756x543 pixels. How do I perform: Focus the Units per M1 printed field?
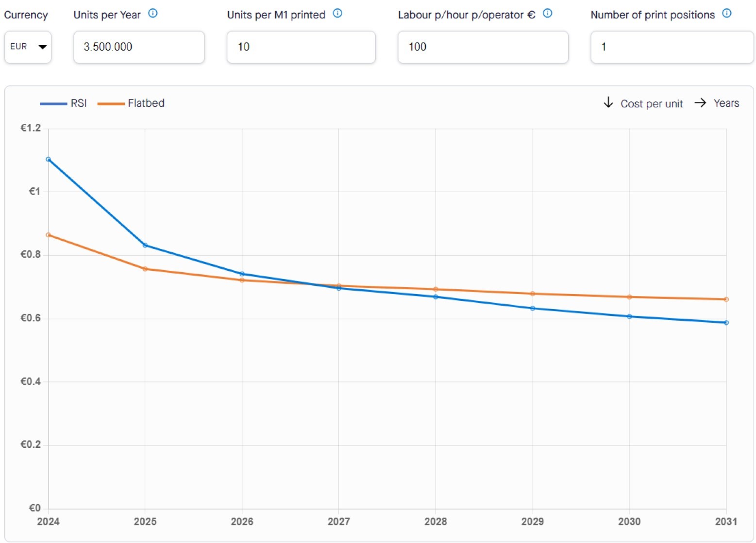coord(301,47)
